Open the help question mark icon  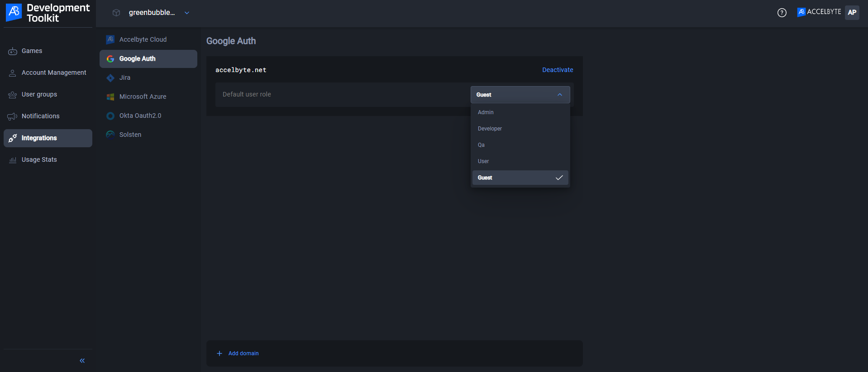tap(782, 13)
